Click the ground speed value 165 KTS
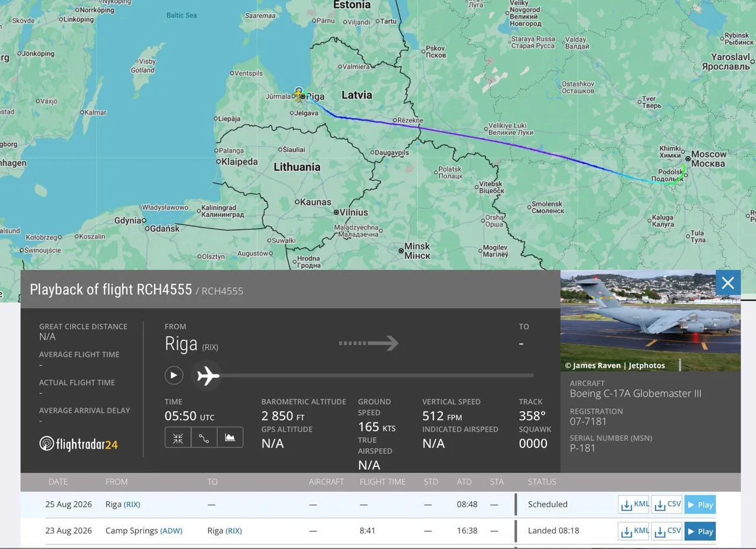 point(377,427)
